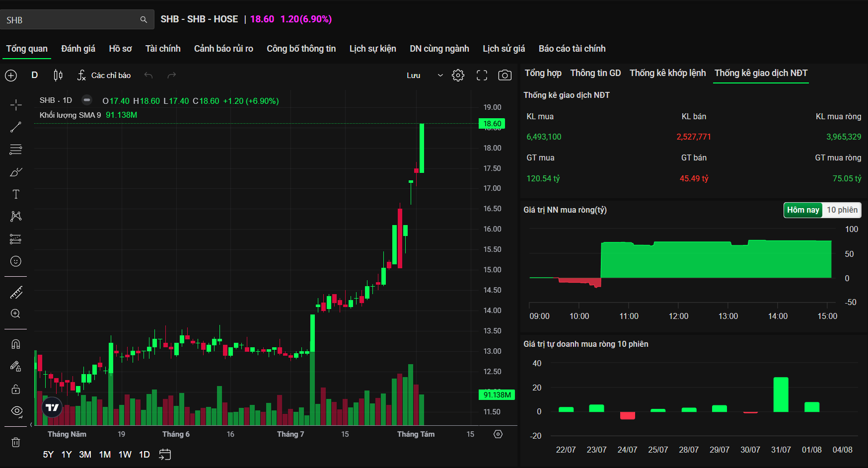Open the Thông tin GD tab

(595, 73)
